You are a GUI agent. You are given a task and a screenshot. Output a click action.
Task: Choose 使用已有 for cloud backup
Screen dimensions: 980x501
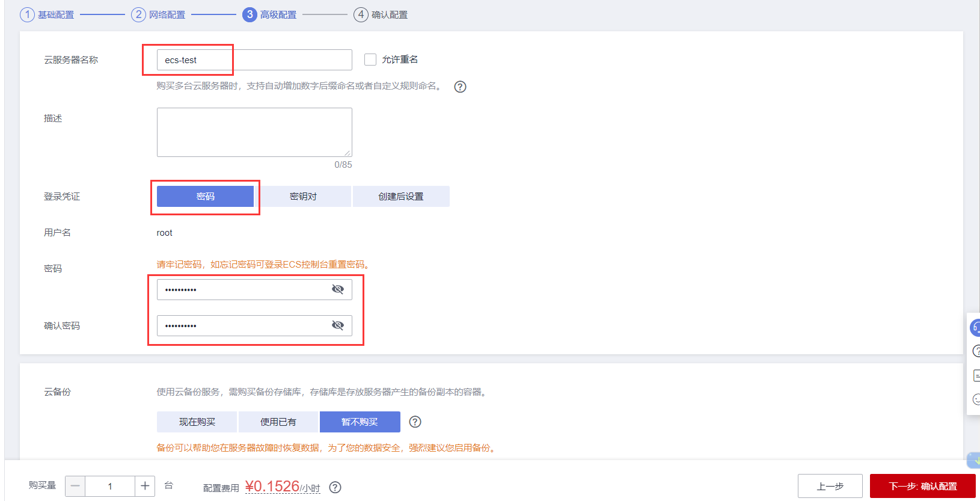click(x=278, y=422)
